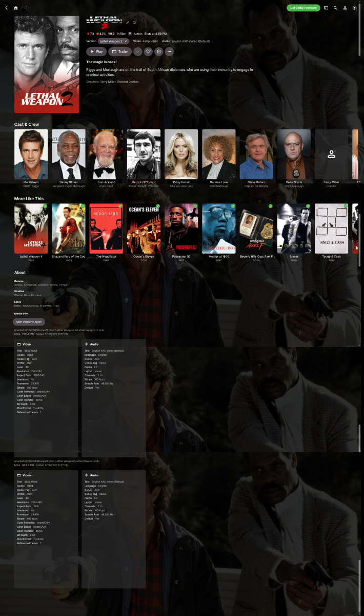364x616 pixels.
Task: Toggle the heart favorite button
Action: pos(148,51)
